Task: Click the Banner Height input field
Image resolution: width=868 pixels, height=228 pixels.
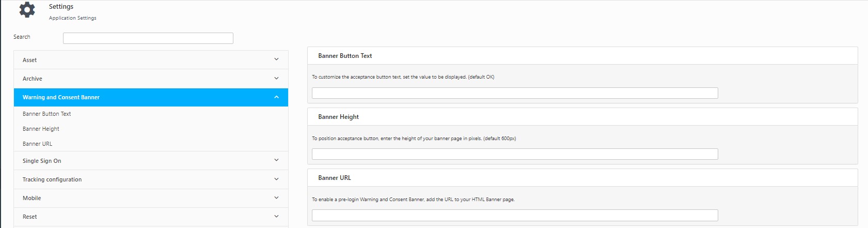Action: pyautogui.click(x=515, y=154)
